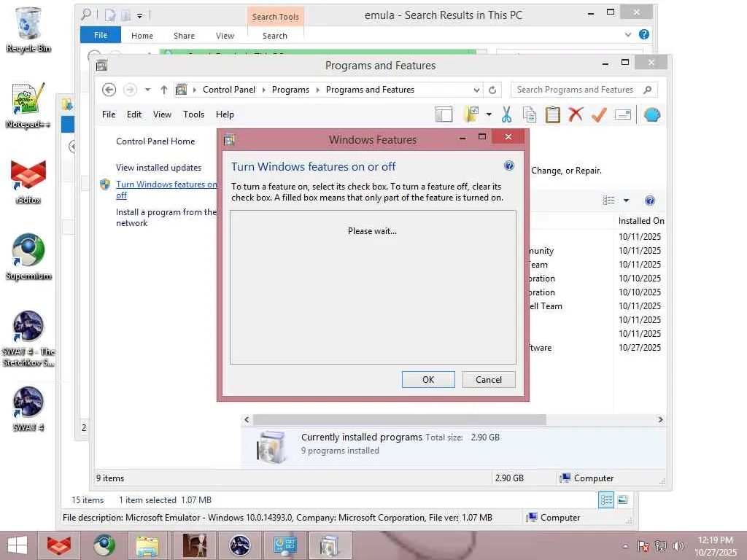
Task: Click the paste clipboard toolbar icon
Action: (553, 114)
